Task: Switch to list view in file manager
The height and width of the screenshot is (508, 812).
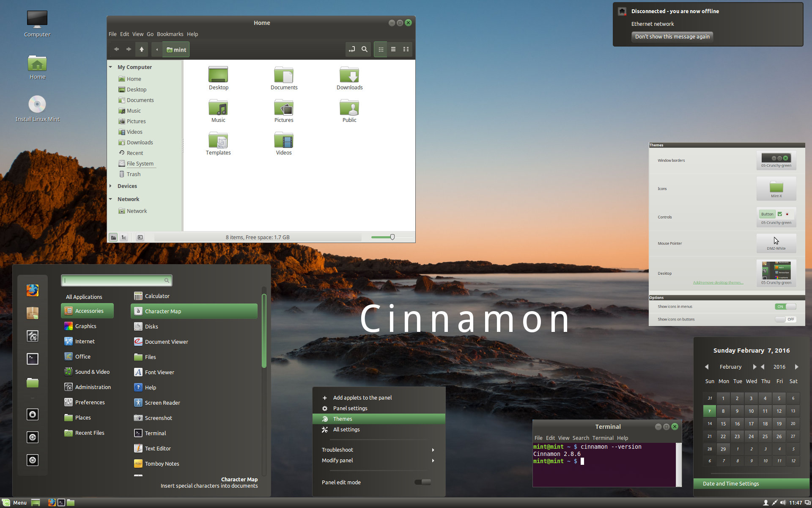Action: click(x=393, y=50)
